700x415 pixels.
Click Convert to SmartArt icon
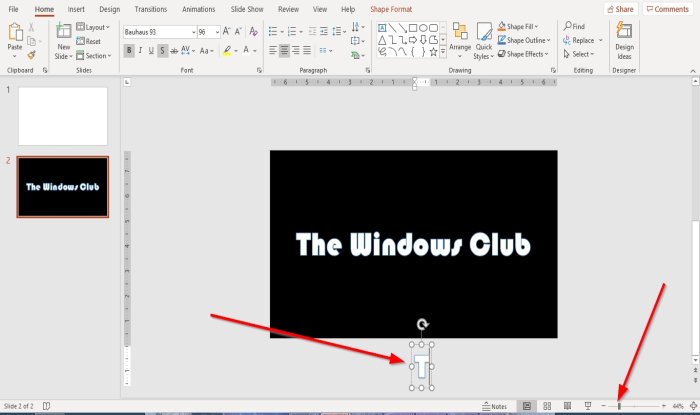coord(355,55)
